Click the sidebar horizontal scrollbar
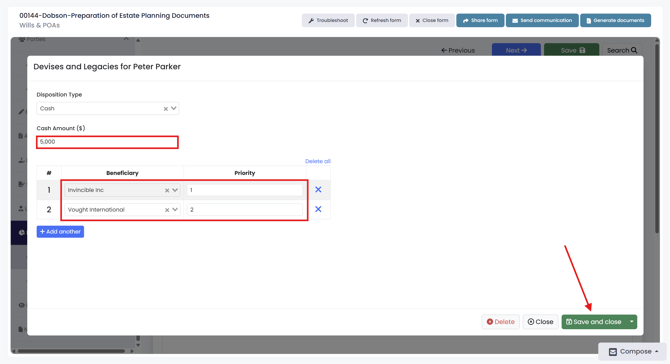 pyautogui.click(x=71, y=351)
